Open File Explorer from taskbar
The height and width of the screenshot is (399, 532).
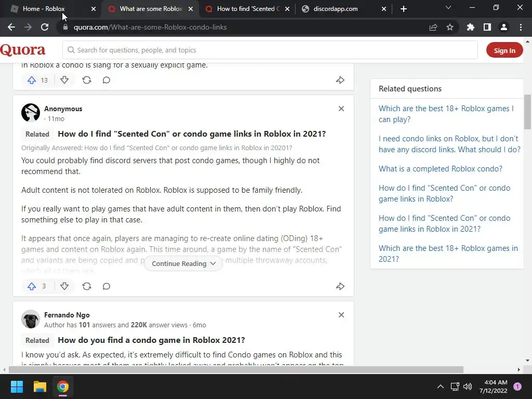coord(39,387)
